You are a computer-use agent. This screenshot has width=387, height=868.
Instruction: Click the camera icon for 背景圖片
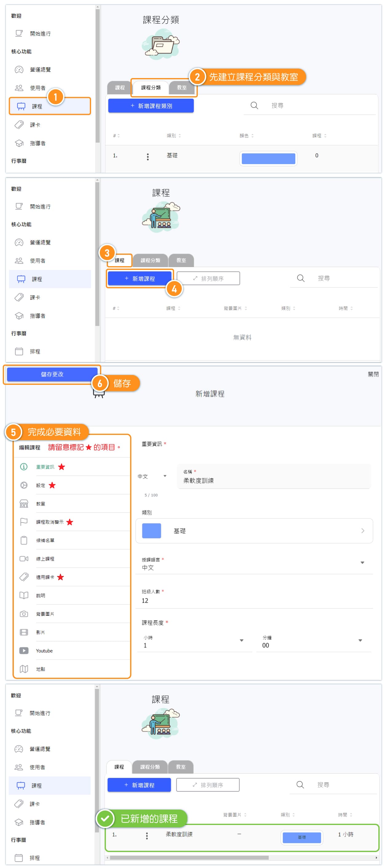coord(24,614)
